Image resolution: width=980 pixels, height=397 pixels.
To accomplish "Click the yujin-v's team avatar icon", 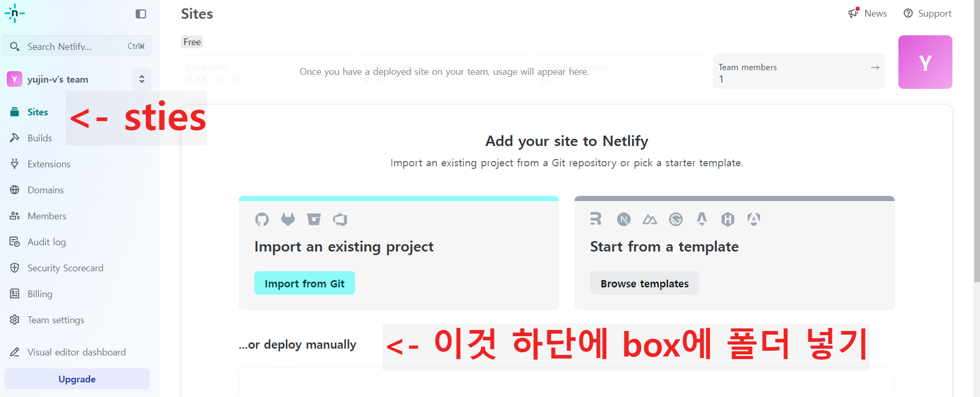I will (15, 79).
